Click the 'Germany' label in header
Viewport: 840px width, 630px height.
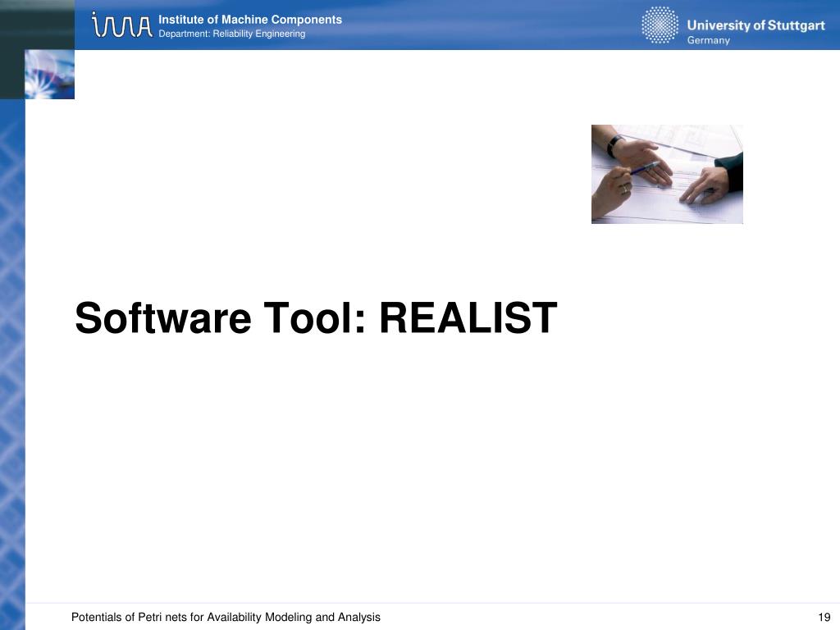click(x=708, y=41)
